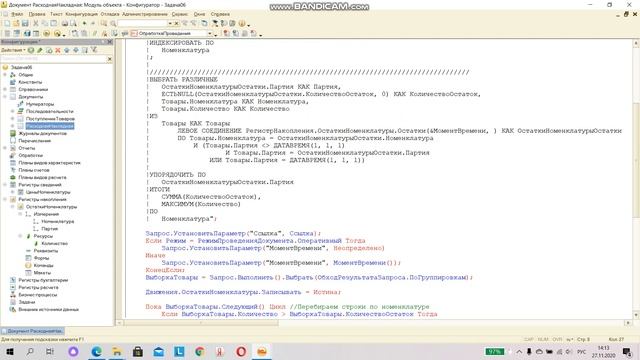
Task: Click the red Delete icon in configuration panel
Action: [58, 50]
